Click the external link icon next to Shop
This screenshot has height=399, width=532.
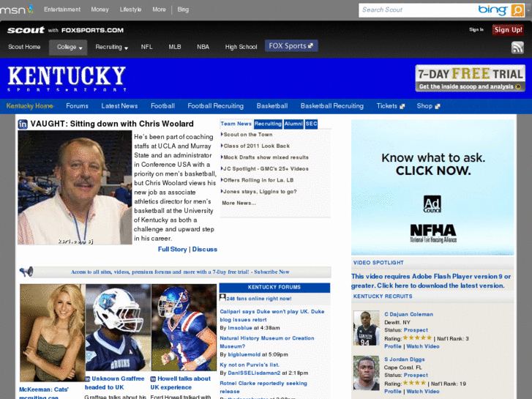(438, 106)
